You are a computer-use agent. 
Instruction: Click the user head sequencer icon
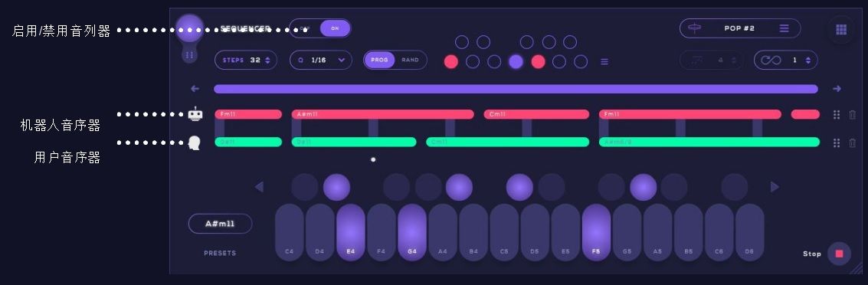coord(194,142)
